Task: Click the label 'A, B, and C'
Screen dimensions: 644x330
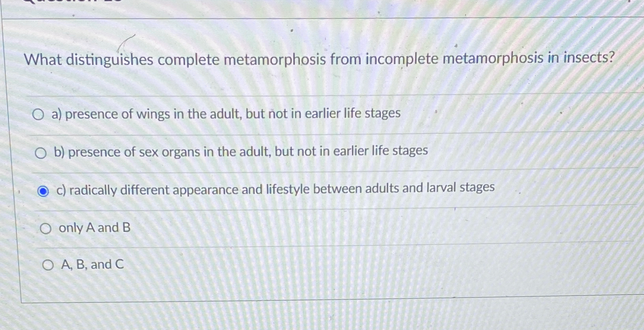Action: (92, 264)
